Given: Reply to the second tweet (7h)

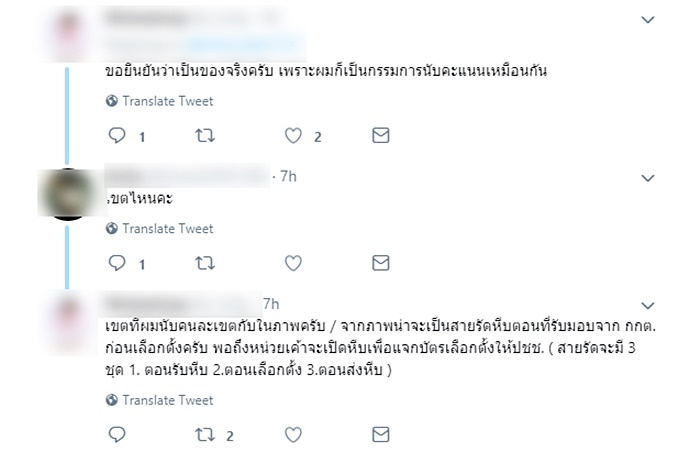Looking at the screenshot, I should 116,264.
